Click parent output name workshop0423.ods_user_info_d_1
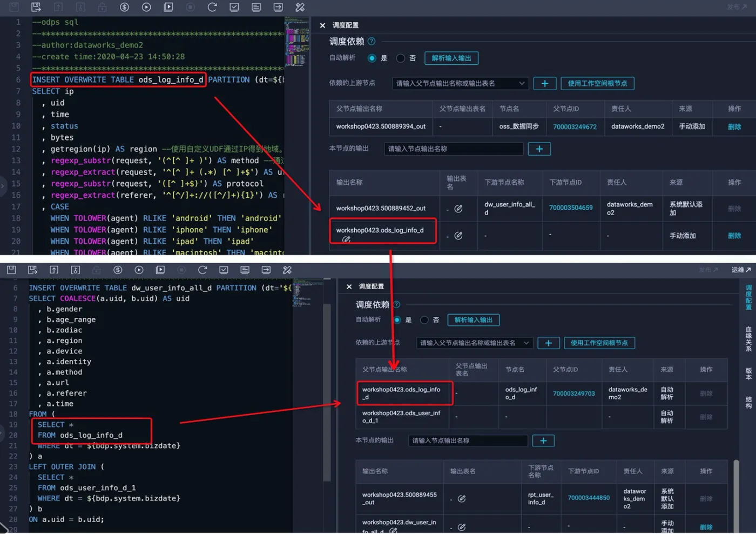This screenshot has width=756, height=534. point(401,417)
